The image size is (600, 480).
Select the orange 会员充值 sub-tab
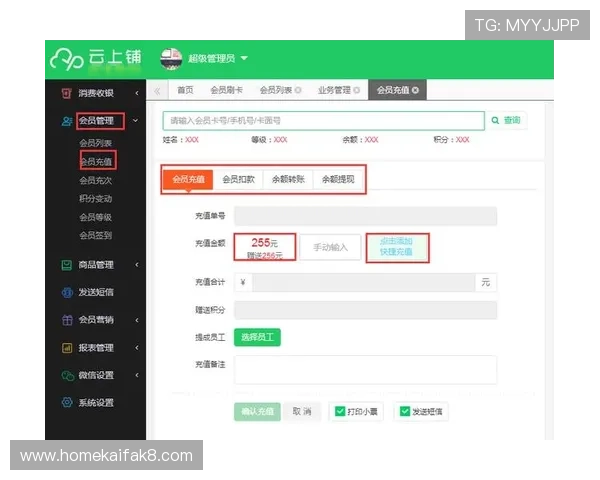[x=188, y=180]
